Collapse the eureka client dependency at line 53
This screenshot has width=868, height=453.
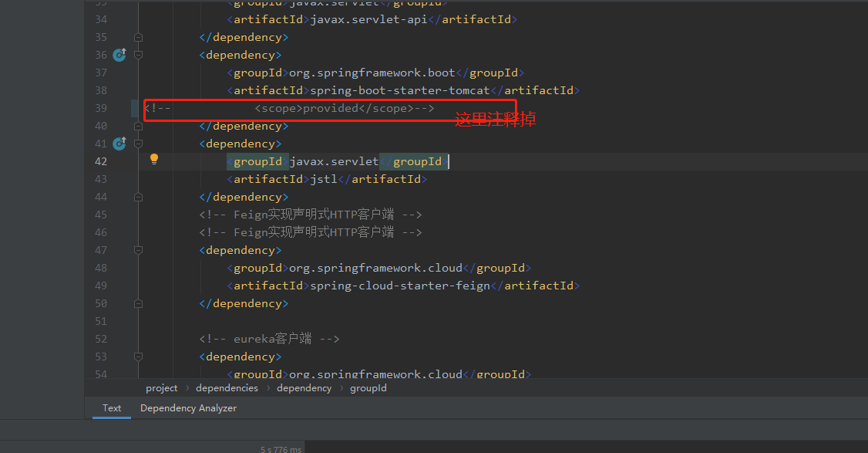click(139, 357)
